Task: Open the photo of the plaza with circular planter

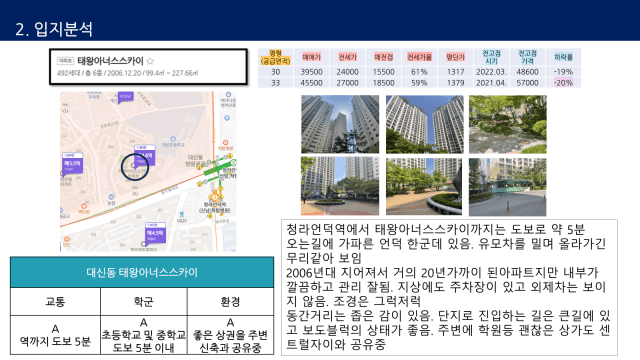Action: 340,186
